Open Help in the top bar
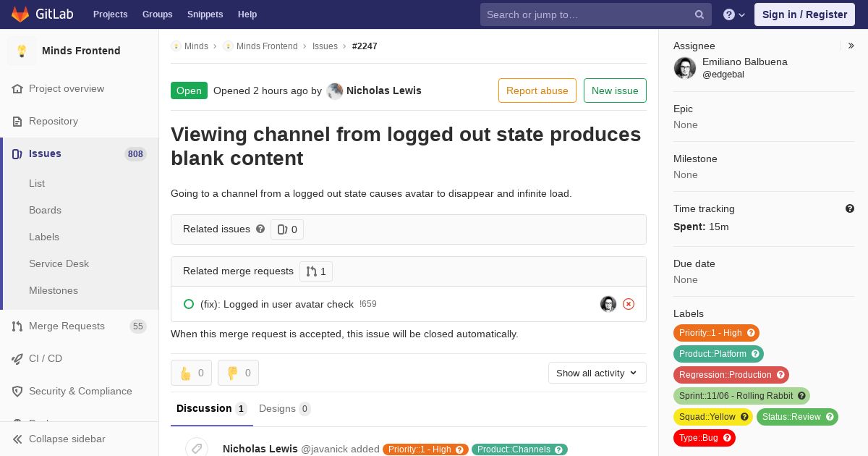The width and height of the screenshot is (868, 456). coord(247,14)
